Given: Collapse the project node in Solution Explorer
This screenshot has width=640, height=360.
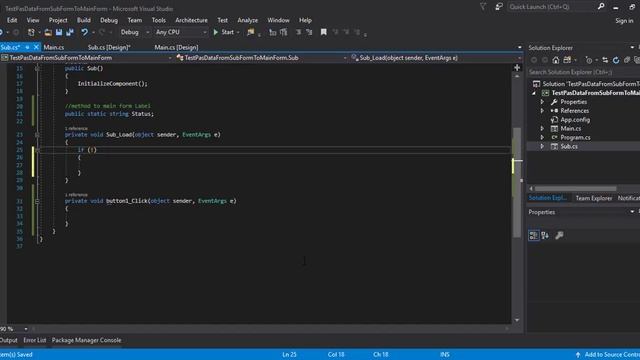Looking at the screenshot, I should click(534, 93).
